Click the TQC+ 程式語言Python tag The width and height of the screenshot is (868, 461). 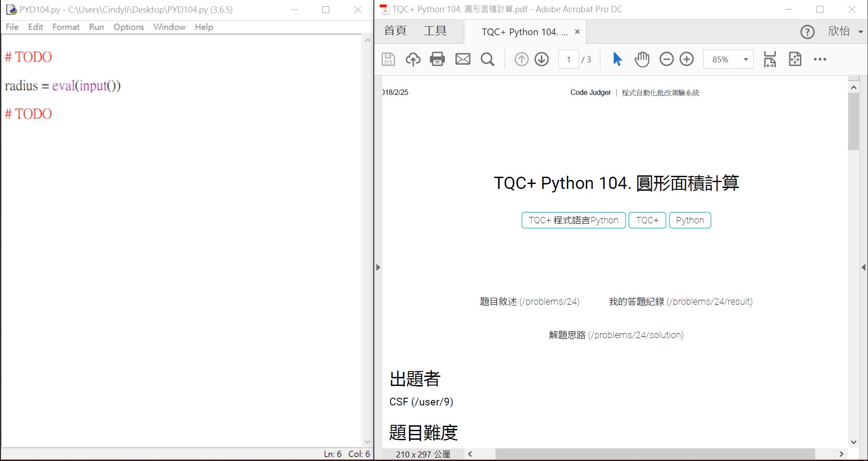[x=573, y=220]
